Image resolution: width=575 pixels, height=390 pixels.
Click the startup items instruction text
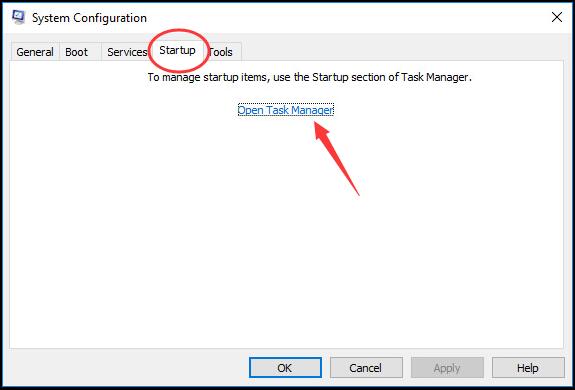coord(309,77)
